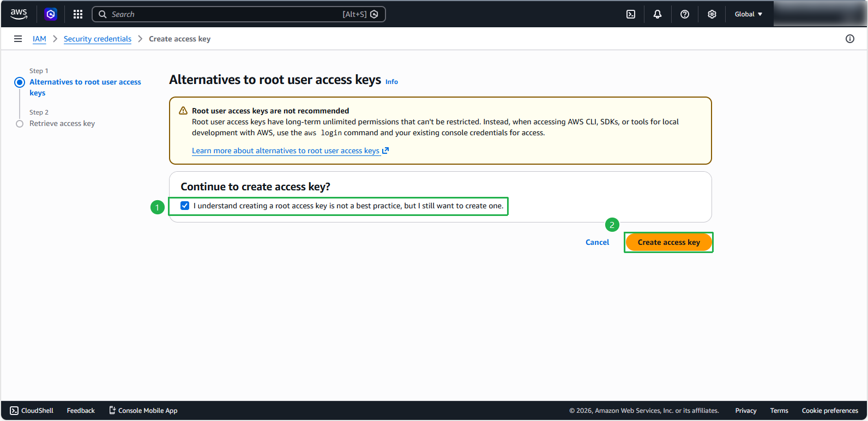Image resolution: width=868 pixels, height=421 pixels.
Task: Click the Search input field
Action: click(x=239, y=14)
